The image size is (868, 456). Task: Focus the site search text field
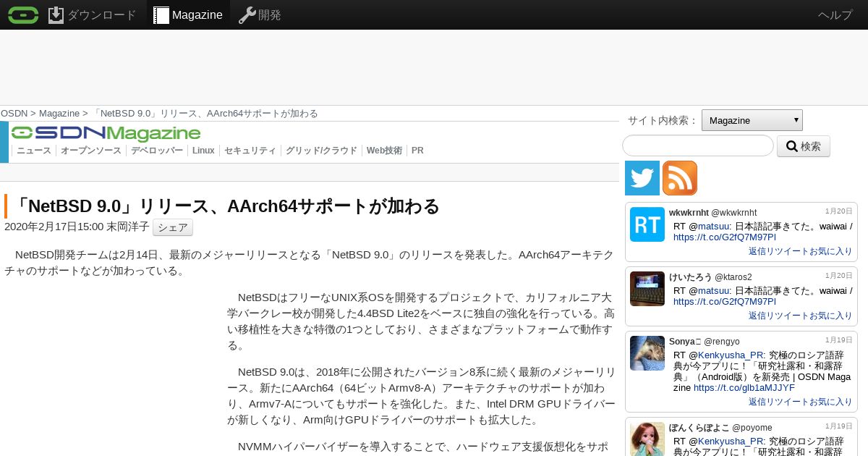point(698,145)
